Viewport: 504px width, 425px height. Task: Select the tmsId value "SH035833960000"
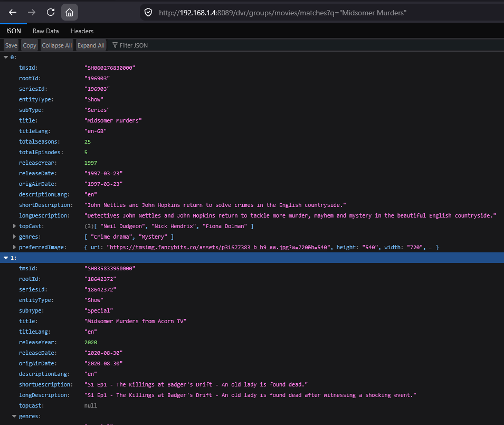click(x=110, y=268)
